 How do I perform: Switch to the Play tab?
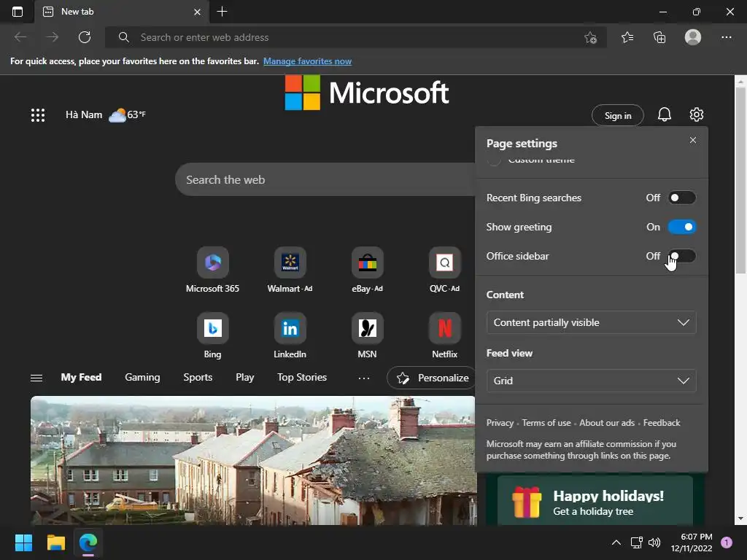coord(245,377)
